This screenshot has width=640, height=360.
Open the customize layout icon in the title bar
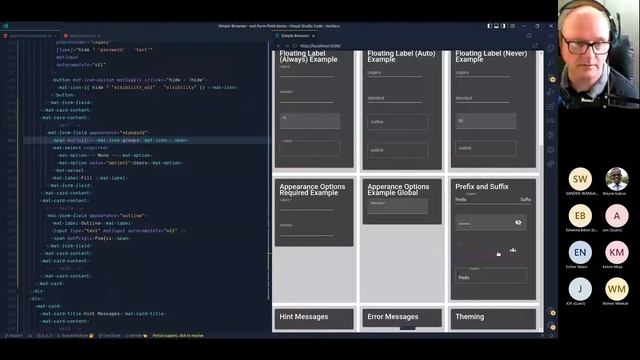(x=512, y=26)
